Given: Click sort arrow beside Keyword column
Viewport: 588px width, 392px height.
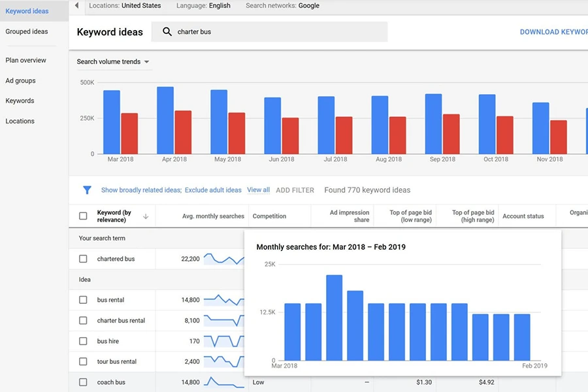Looking at the screenshot, I should click(145, 216).
